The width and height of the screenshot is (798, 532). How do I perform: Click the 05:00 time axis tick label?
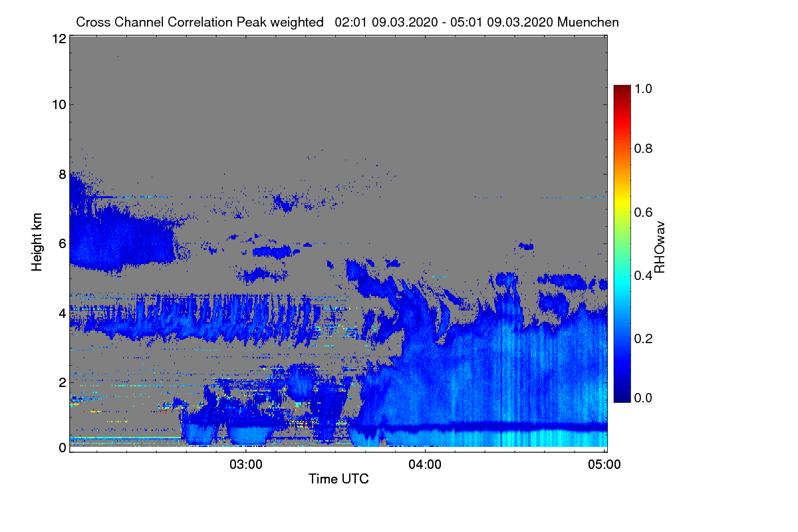(604, 464)
